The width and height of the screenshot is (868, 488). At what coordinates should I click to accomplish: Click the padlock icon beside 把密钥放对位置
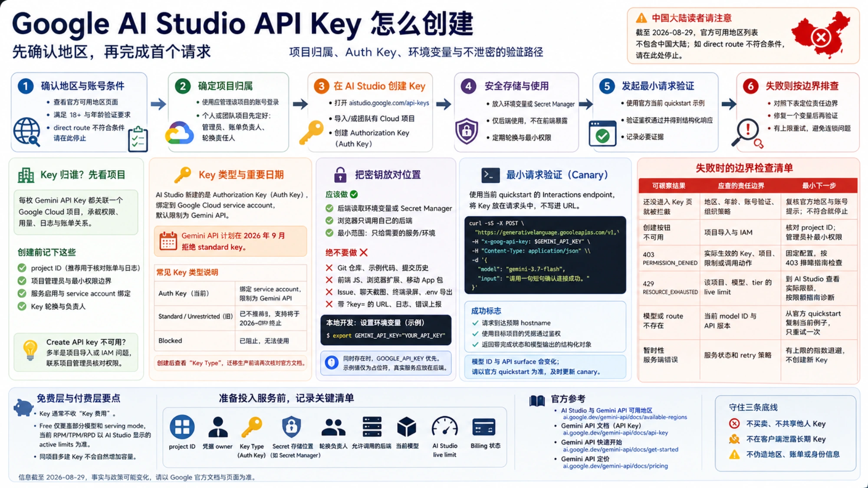340,175
